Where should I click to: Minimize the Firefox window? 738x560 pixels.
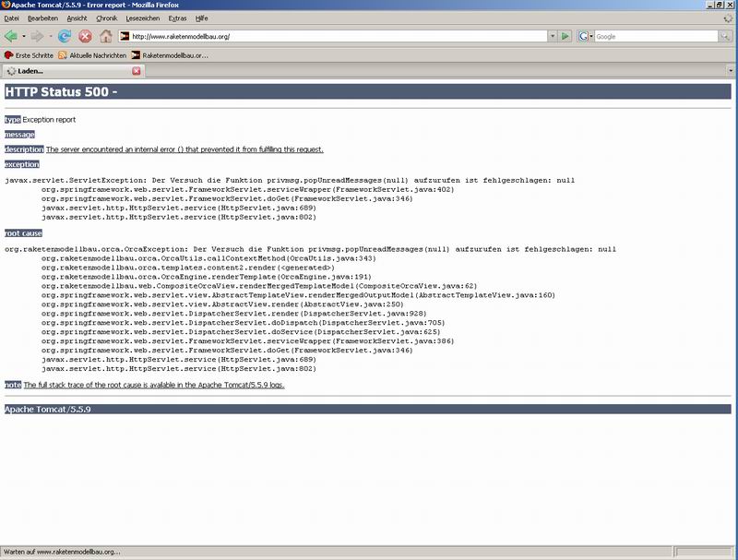pos(709,5)
